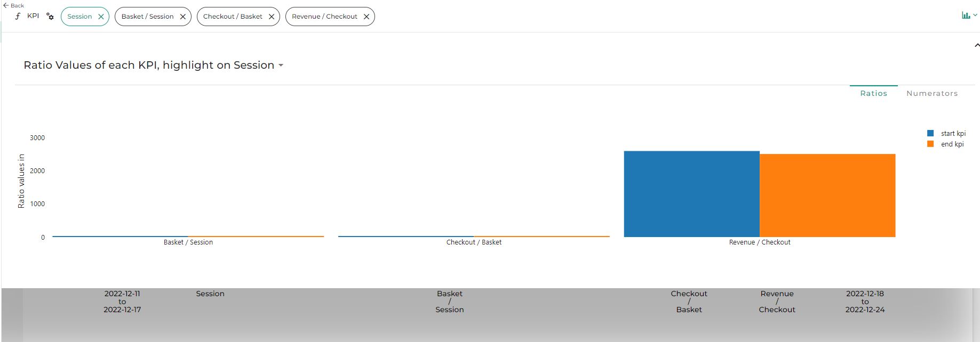Toggle the end kpi legend swatch
The image size is (980, 342).
pos(930,144)
